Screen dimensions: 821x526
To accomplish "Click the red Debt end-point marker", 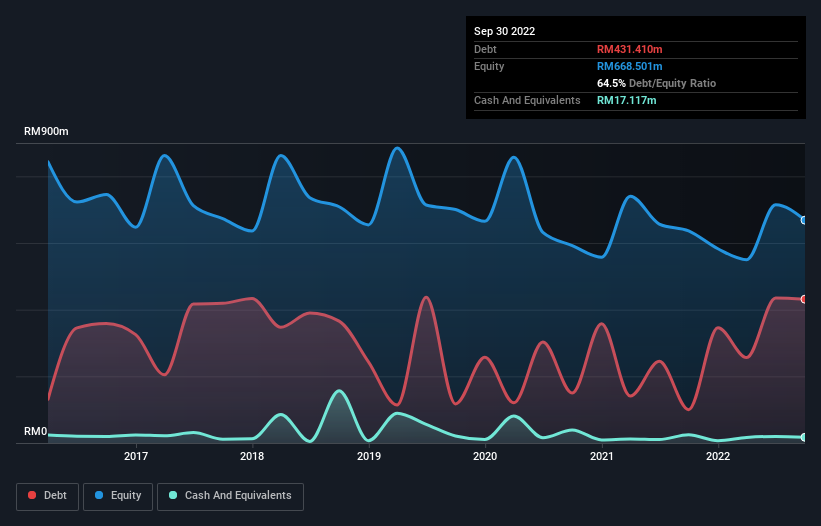I will (804, 299).
